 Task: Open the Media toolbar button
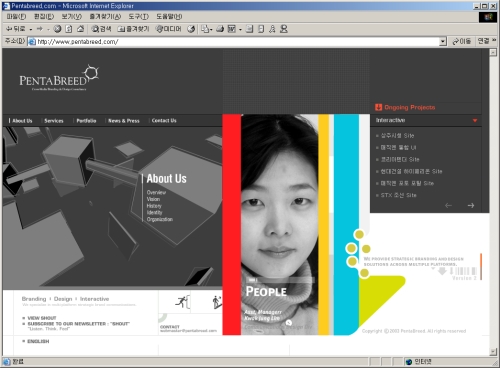pos(169,29)
